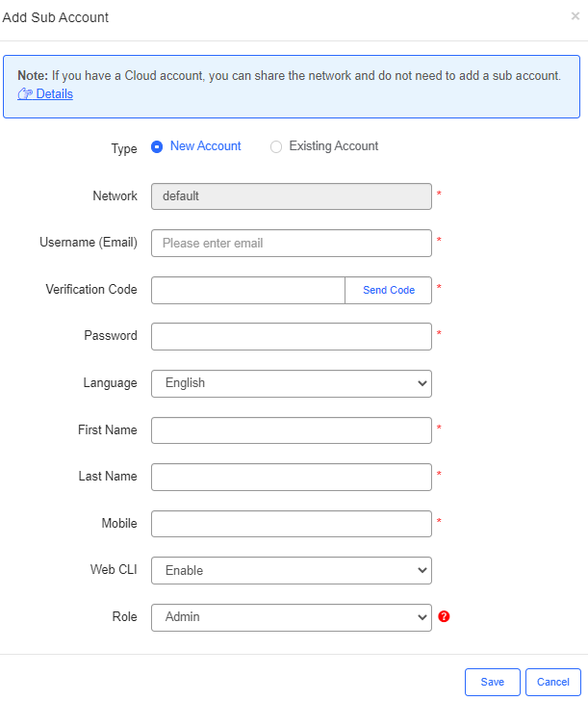Focus the Password input box
Screen dimensions: 588x701
[291, 336]
